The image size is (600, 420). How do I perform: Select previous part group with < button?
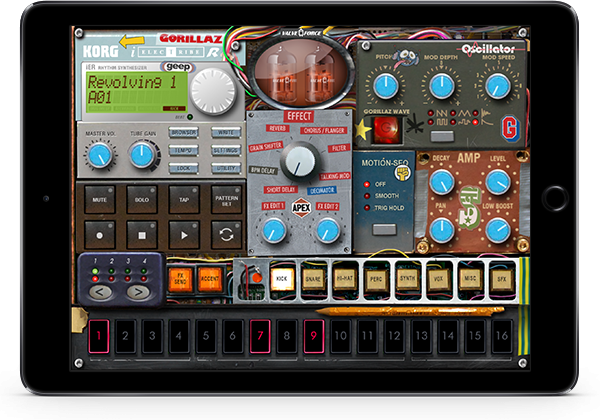pos(100,292)
